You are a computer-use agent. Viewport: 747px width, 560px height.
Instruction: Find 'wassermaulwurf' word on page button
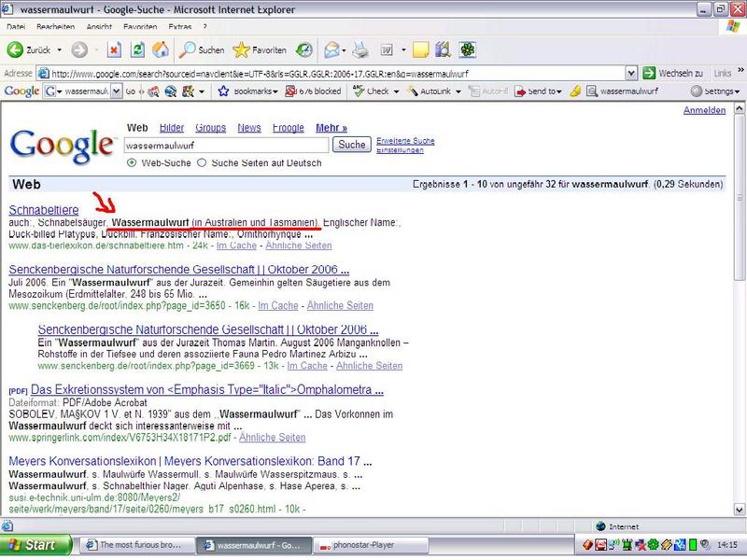coord(622,91)
